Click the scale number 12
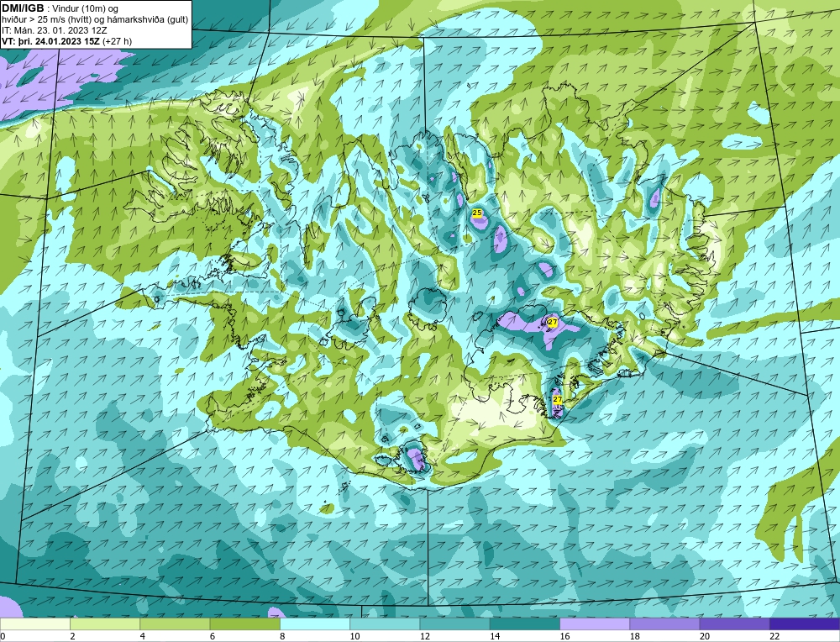Viewport: 840px width, 642px height. pyautogui.click(x=425, y=636)
